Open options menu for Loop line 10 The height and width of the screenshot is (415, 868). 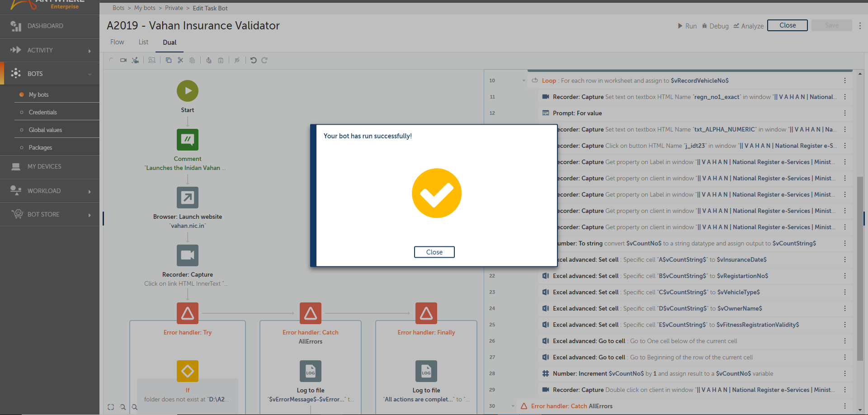[844, 80]
